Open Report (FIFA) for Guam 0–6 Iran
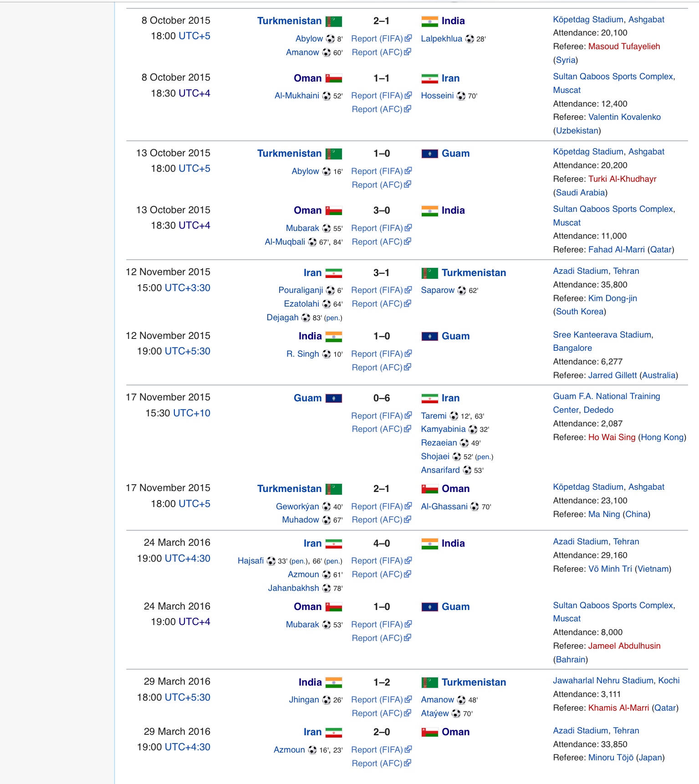699x784 pixels. click(377, 416)
